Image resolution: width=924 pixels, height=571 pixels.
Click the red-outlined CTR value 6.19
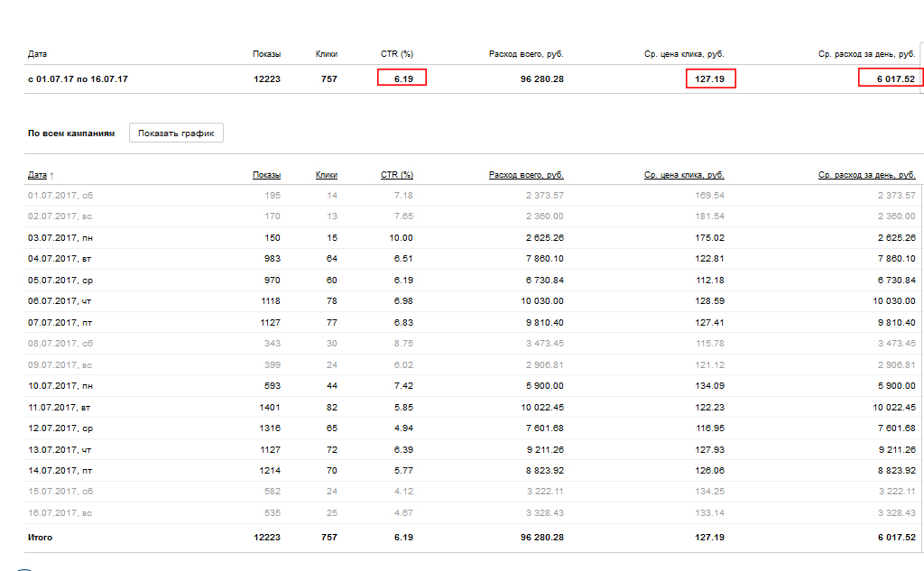402,79
